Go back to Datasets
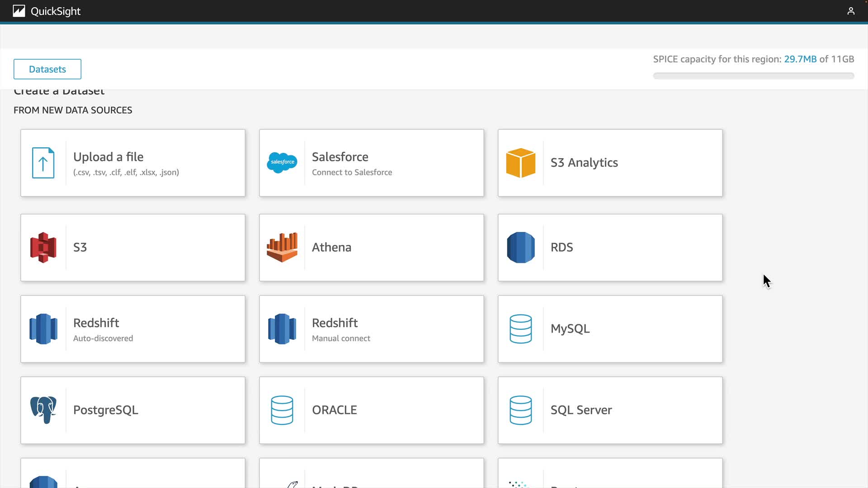The image size is (868, 488). (47, 69)
